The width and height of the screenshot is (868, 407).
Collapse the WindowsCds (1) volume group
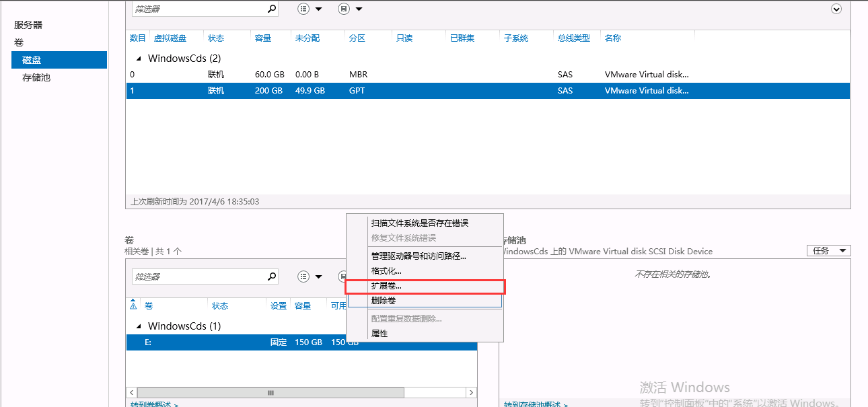pyautogui.click(x=139, y=326)
